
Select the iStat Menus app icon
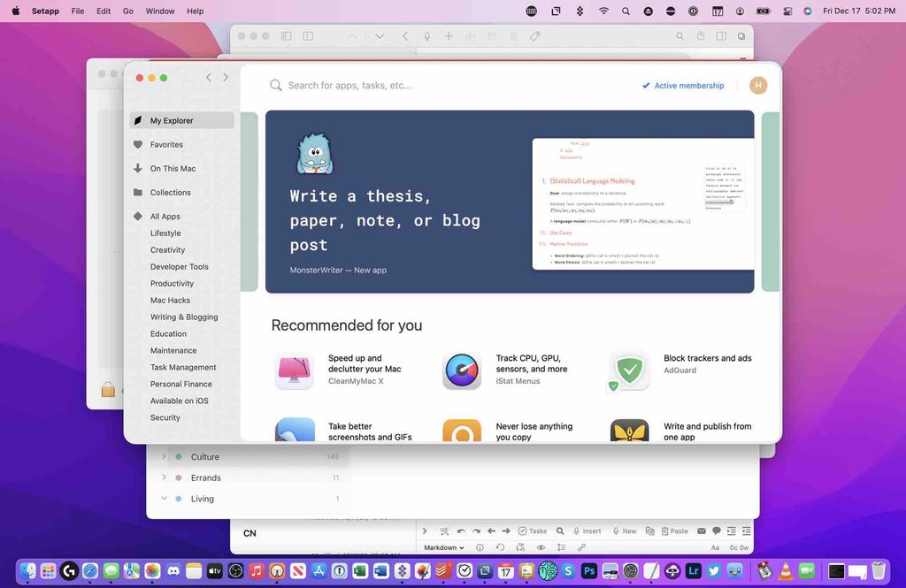463,370
